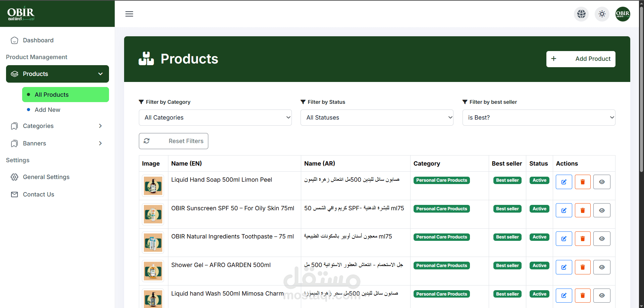
Task: Click the Dashboard sidebar icon
Action: point(14,40)
